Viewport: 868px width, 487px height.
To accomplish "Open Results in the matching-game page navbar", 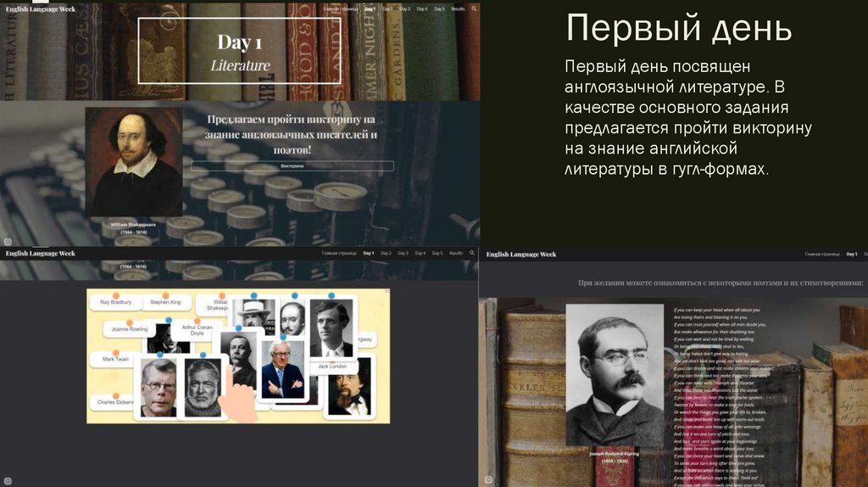I will coord(456,253).
